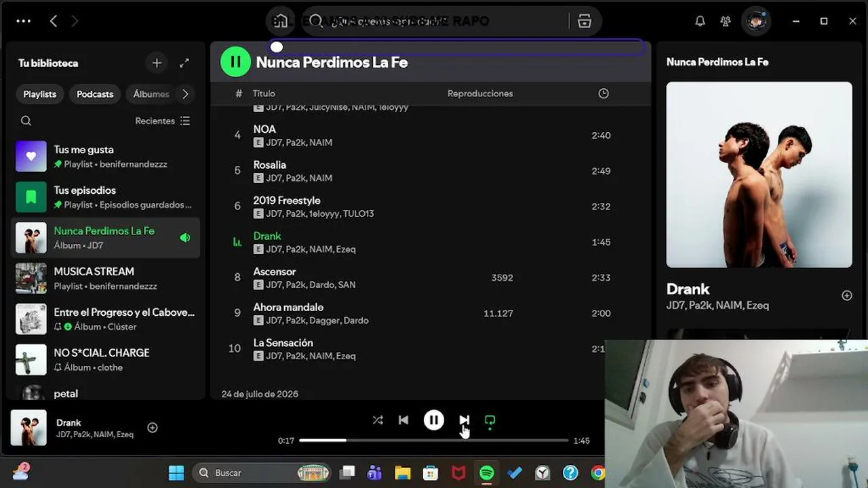Open the NO S*CIAL. CHARGE album
This screenshot has width=868, height=488.
pos(106,360)
